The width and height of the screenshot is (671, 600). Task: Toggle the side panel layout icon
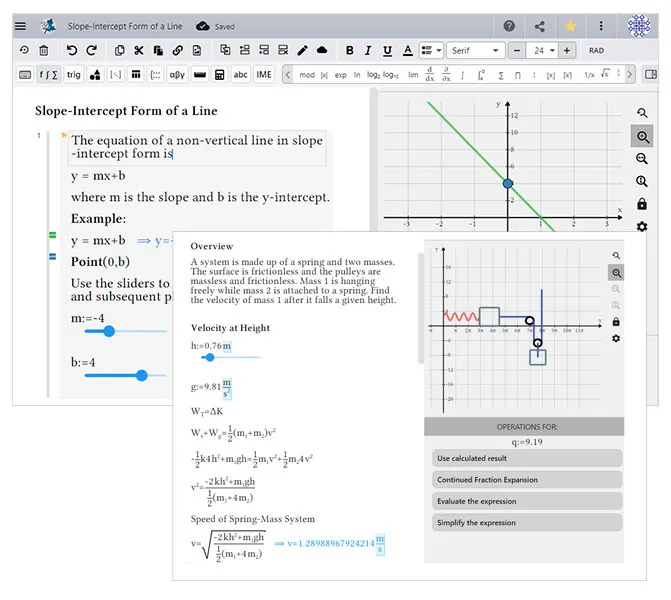pos(650,74)
